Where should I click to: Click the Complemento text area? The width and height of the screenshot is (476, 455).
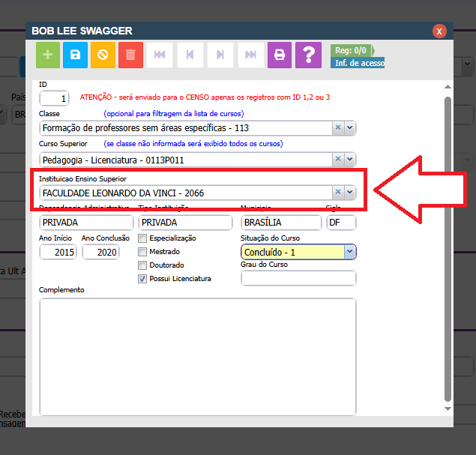click(197, 352)
